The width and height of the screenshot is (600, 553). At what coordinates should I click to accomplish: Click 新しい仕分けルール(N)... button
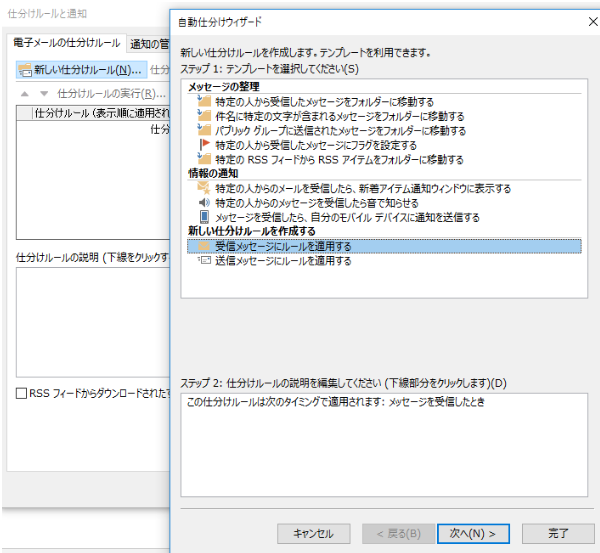click(x=82, y=70)
